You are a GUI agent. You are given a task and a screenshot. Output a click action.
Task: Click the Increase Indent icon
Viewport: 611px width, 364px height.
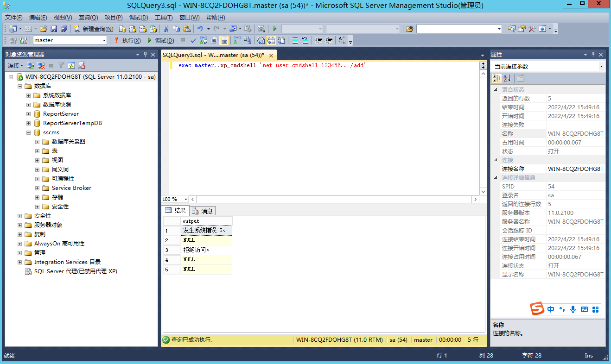point(329,40)
